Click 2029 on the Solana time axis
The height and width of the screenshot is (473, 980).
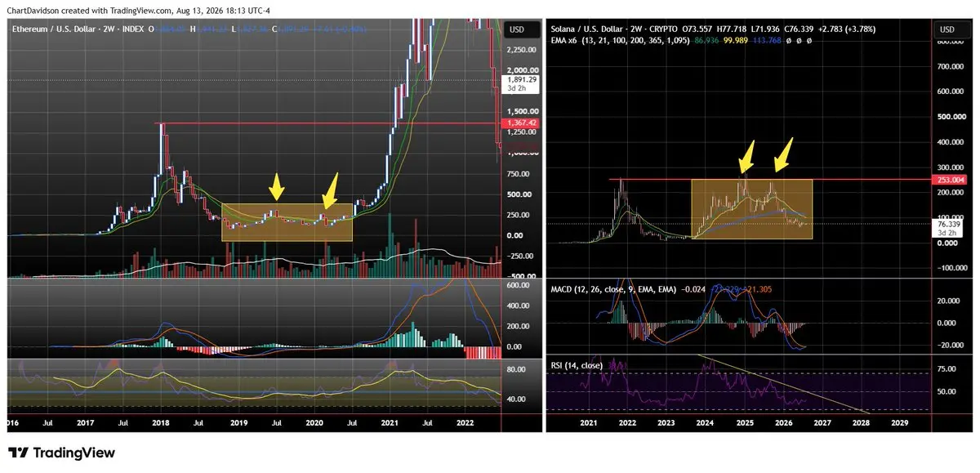click(899, 423)
